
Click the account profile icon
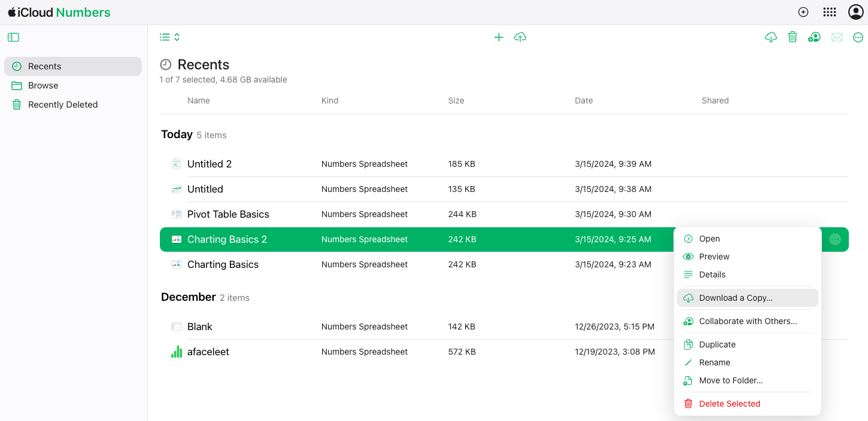coord(855,12)
